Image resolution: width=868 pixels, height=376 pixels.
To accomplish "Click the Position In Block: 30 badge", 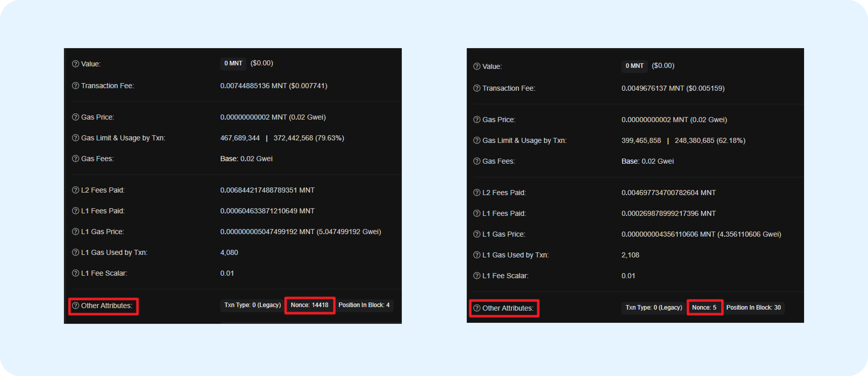I will point(753,307).
